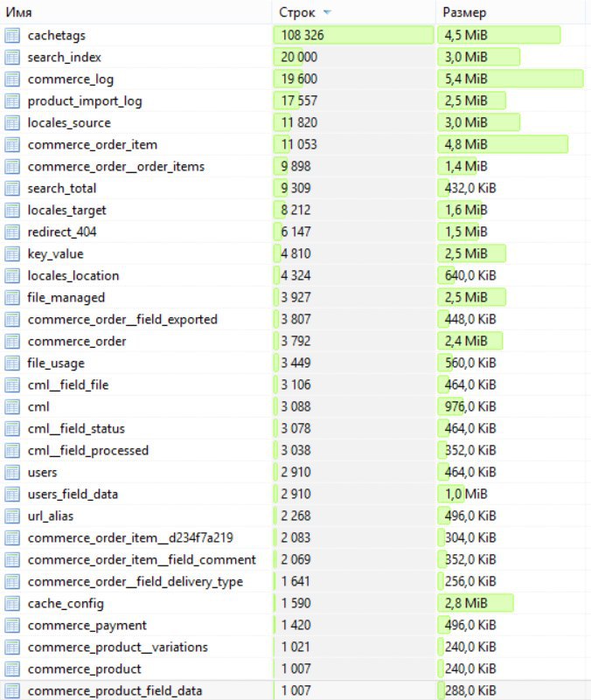Screen dimensions: 591x700
Task: Click commerce_order__field_exported table icon
Action: pos(12,320)
